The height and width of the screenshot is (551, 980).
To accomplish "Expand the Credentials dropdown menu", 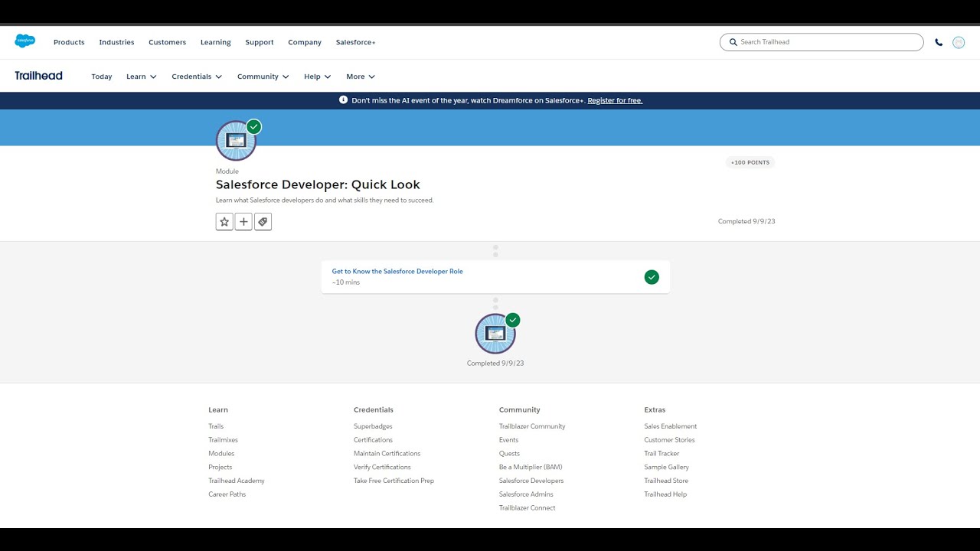I will point(197,77).
